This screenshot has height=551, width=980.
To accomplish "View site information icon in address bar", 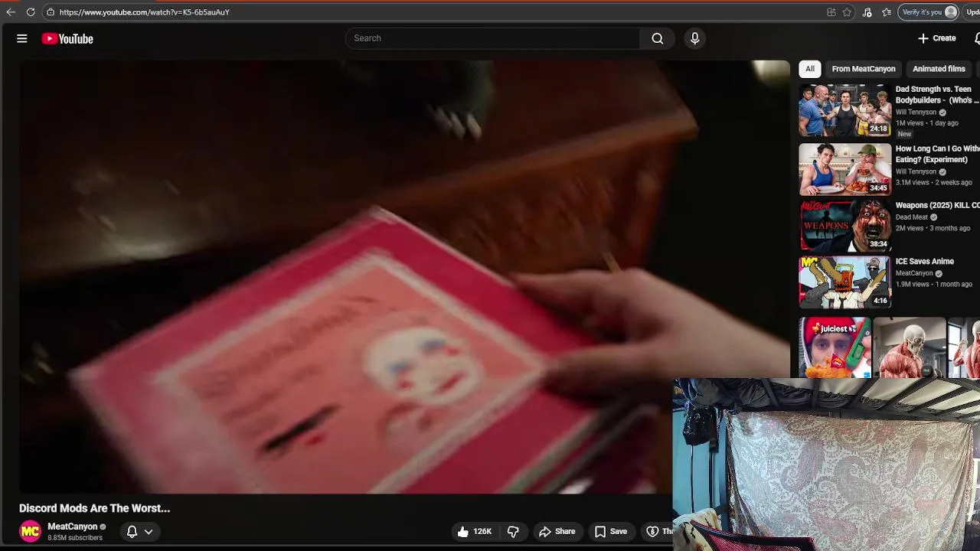I will point(50,12).
